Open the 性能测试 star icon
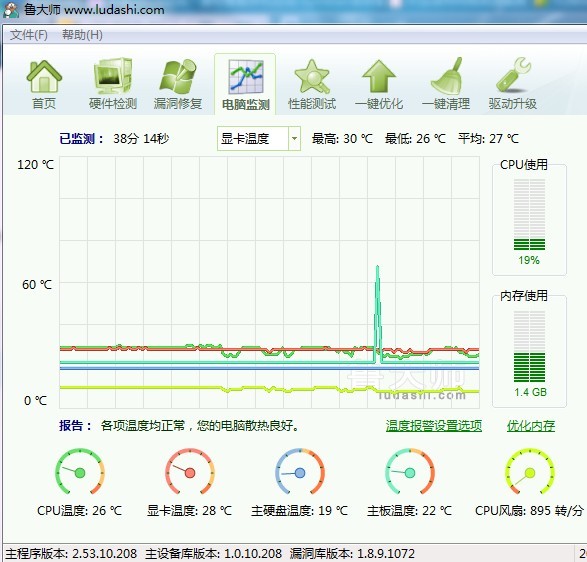 click(x=312, y=76)
